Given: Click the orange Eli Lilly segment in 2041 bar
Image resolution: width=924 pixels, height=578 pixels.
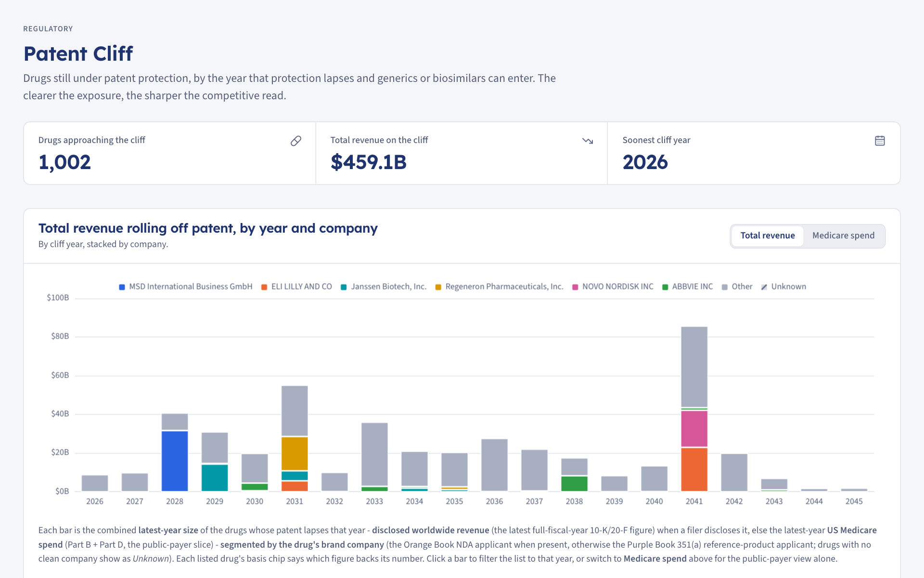Looking at the screenshot, I should click(694, 470).
